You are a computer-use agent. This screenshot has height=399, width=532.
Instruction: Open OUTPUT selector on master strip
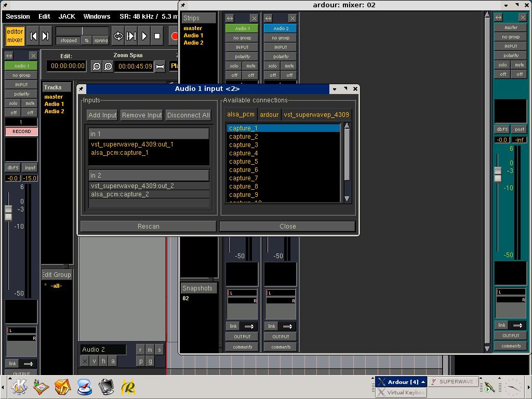pyautogui.click(x=511, y=336)
